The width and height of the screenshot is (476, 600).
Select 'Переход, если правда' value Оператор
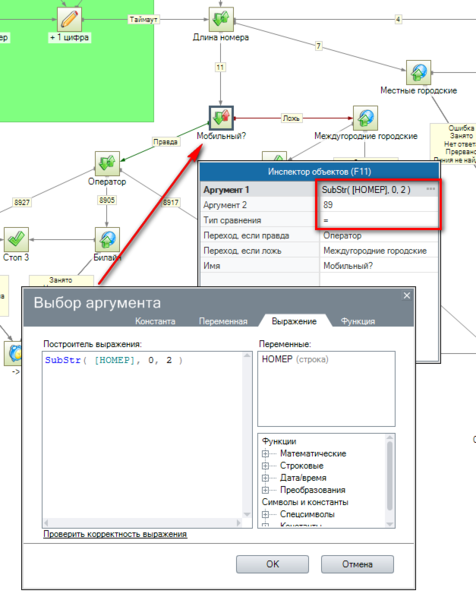378,235
